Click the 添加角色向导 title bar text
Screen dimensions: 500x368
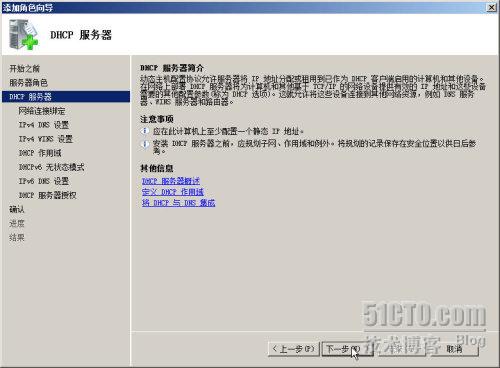click(28, 7)
